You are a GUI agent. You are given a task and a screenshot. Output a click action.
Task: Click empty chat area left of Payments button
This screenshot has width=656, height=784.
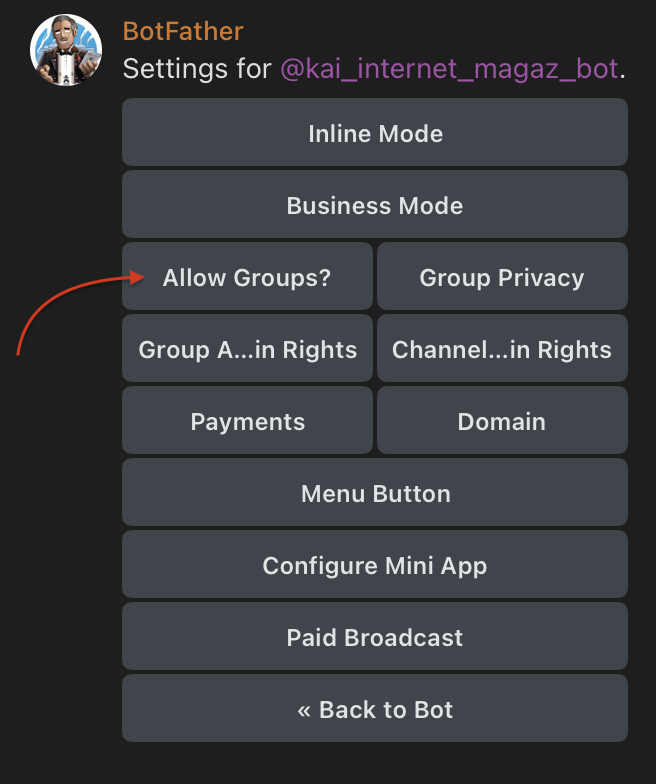60,422
